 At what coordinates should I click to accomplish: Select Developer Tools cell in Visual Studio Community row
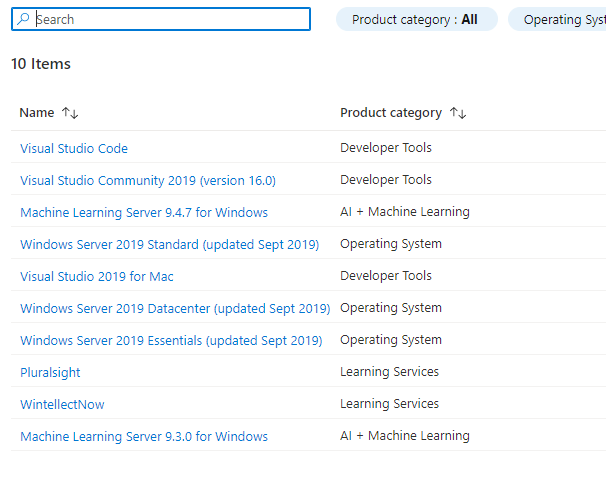[386, 180]
